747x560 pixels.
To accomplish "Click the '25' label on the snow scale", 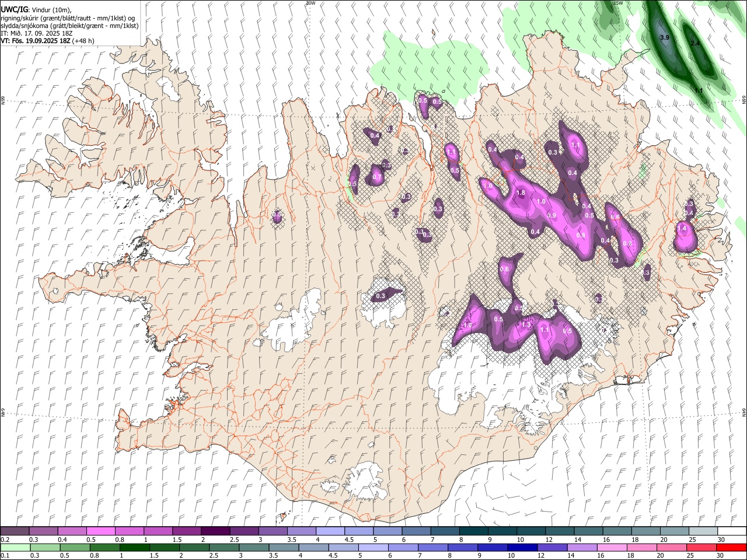I will click(x=692, y=540).
